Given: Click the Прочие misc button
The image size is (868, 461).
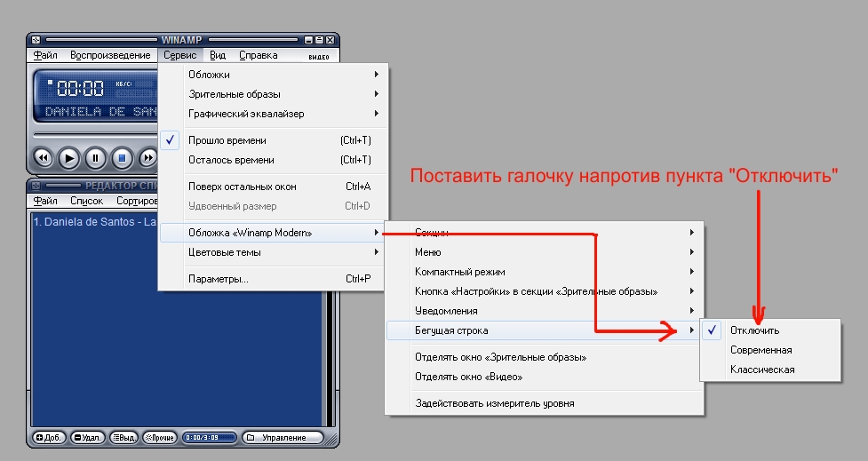Looking at the screenshot, I should 160,438.
